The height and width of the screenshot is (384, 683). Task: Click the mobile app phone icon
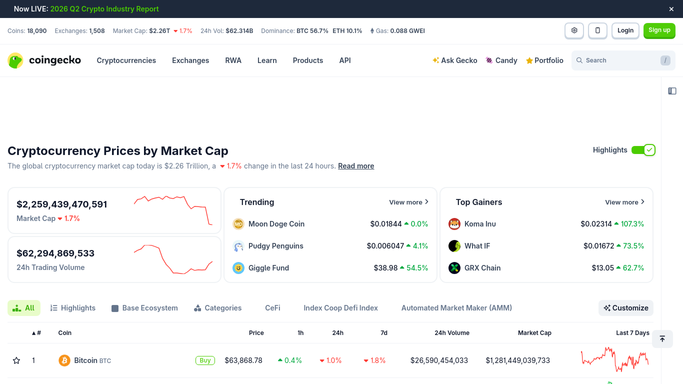(598, 30)
